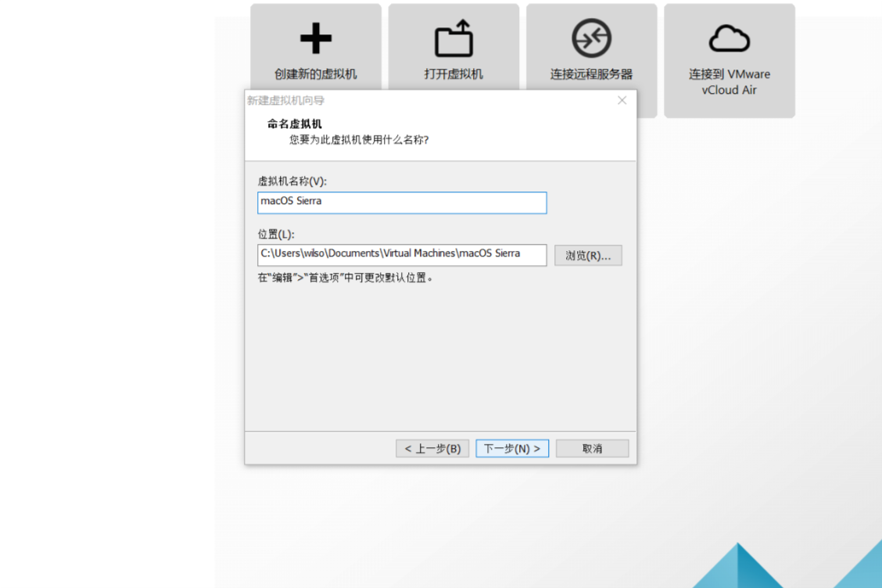Click the plus icon for creating new virtual machine

(x=316, y=38)
